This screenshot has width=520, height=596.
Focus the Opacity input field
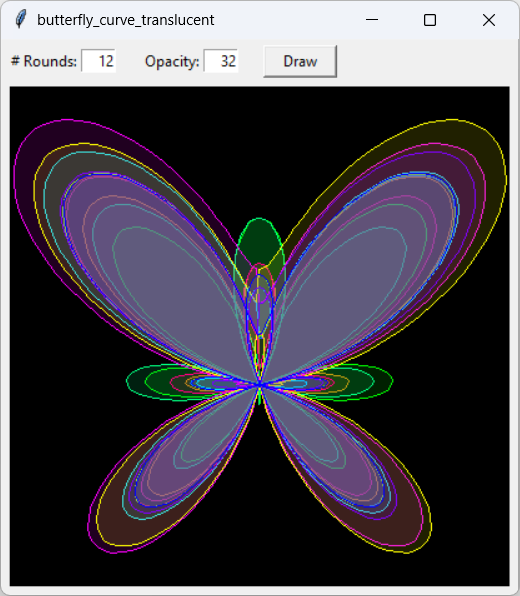(221, 61)
